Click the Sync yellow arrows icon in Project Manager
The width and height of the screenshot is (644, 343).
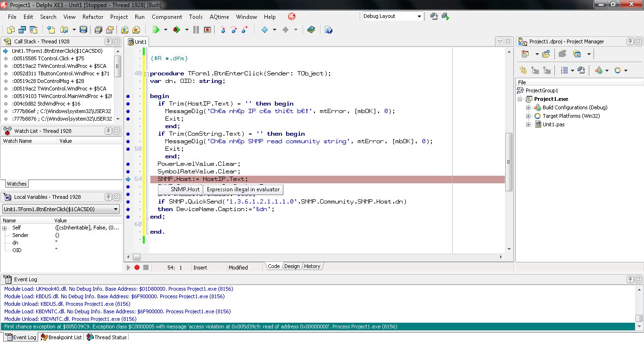523,70
